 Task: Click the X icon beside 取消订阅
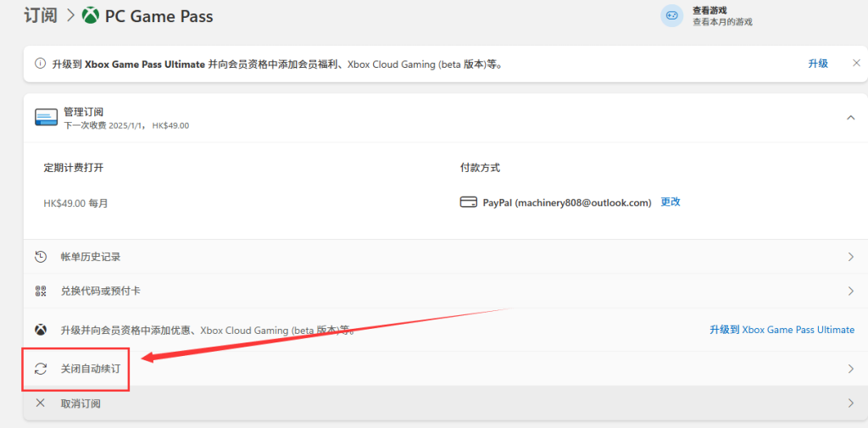40,403
